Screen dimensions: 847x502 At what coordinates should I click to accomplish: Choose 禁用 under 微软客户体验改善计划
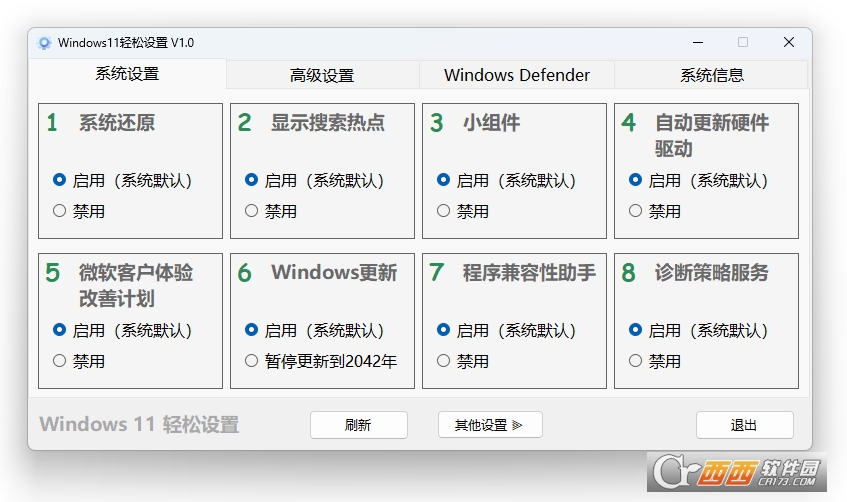pos(79,360)
